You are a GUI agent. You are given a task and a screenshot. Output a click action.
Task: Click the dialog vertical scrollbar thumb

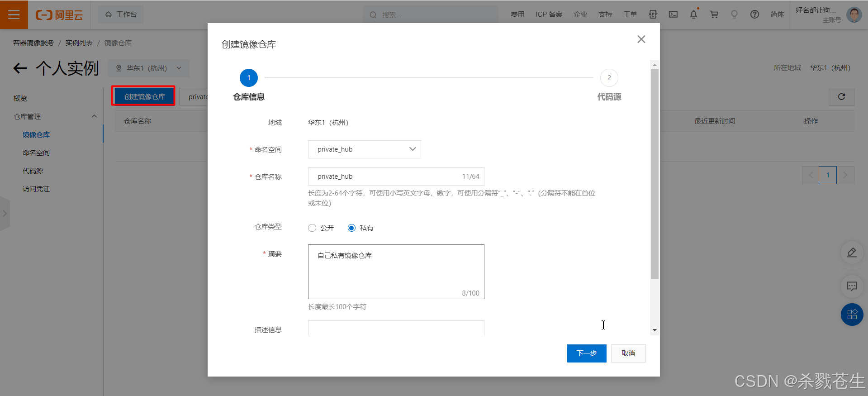[655, 174]
